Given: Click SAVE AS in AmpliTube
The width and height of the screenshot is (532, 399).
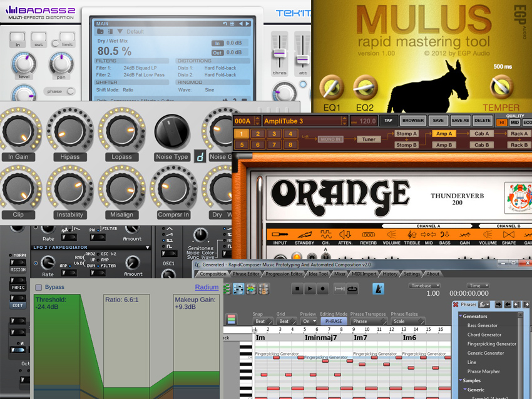Looking at the screenshot, I should [460, 121].
